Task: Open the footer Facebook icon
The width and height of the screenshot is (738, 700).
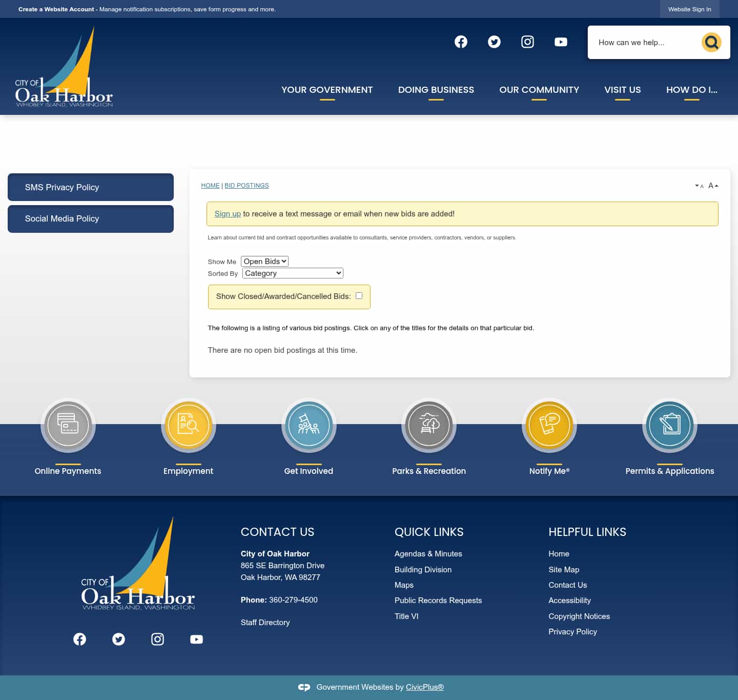Action: pos(79,639)
